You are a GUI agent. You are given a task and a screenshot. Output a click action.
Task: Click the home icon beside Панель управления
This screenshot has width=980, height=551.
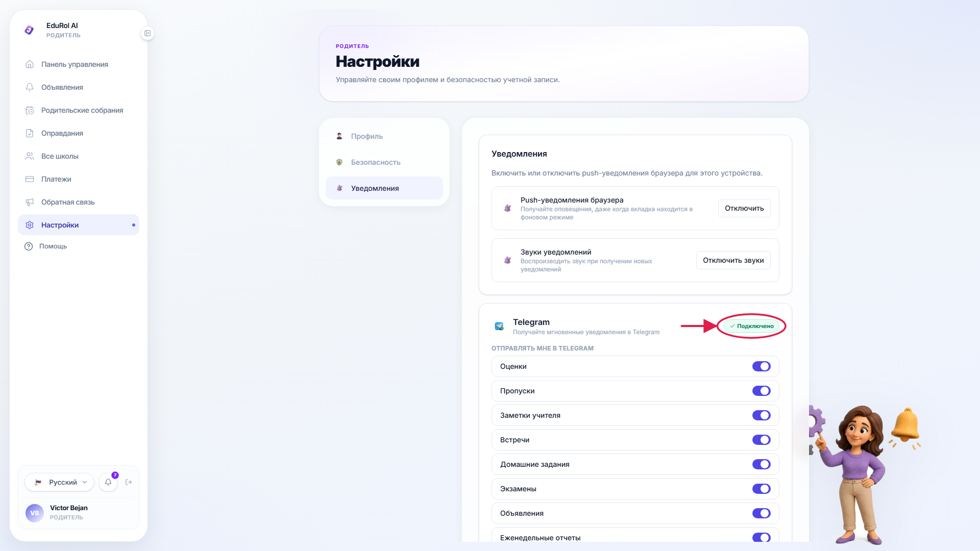(x=30, y=64)
